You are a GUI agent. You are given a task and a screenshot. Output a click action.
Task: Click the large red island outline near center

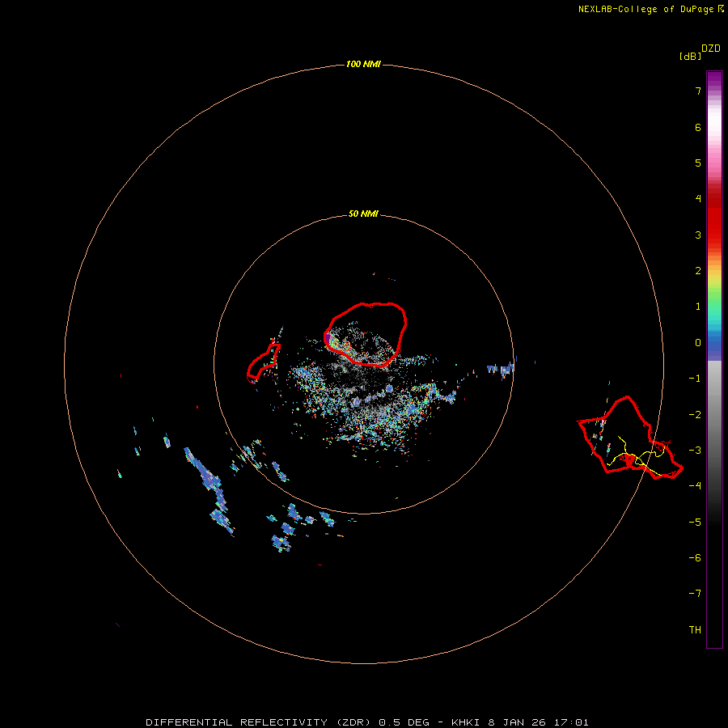[366, 334]
